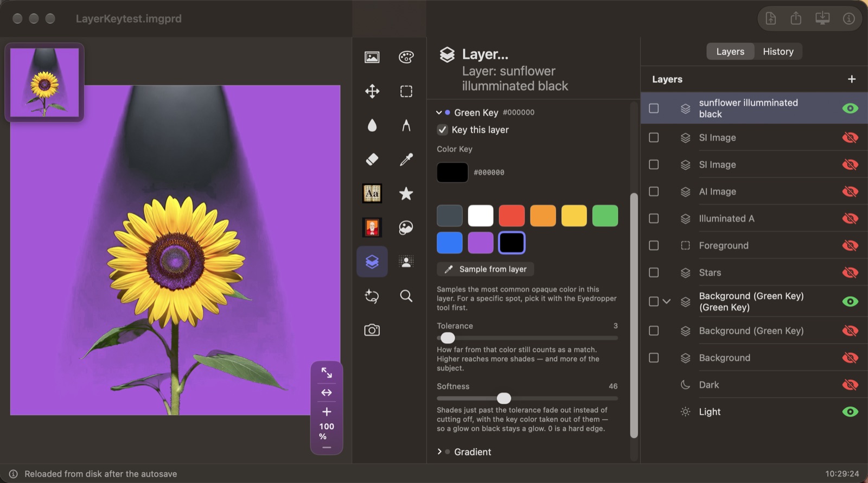Select the rectangular marquee selection tool
868x483 pixels.
406,91
